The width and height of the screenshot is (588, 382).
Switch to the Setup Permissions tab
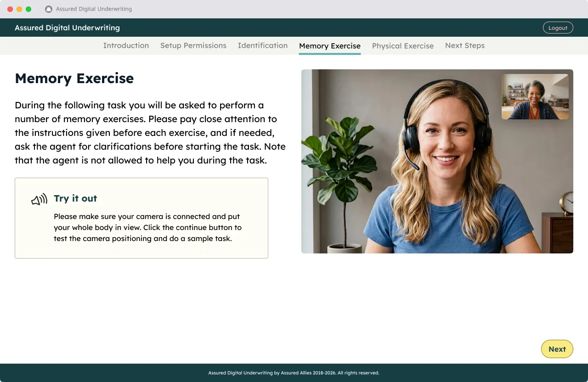point(193,45)
